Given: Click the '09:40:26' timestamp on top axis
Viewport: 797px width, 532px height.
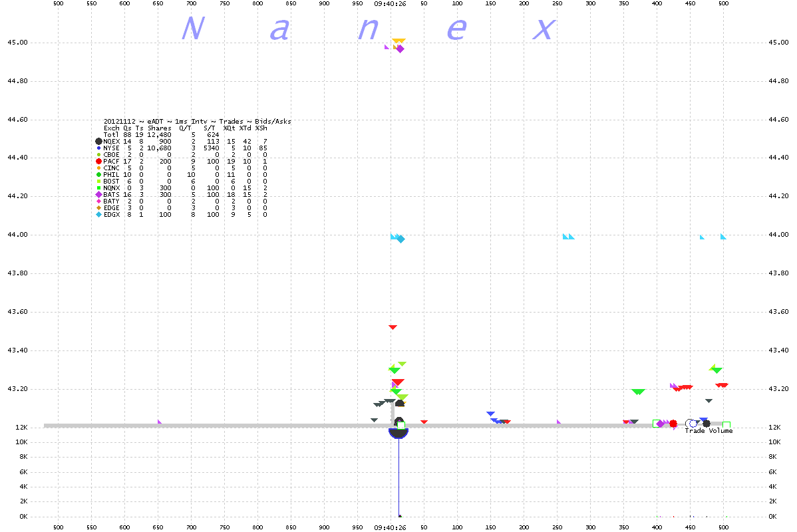Looking at the screenshot, I should [391, 3].
